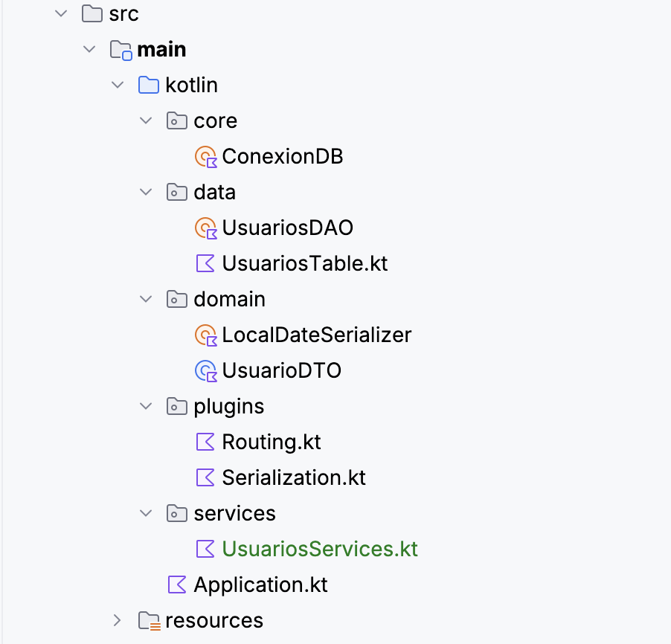Select the bold main module label
671x644 pixels.
(161, 50)
